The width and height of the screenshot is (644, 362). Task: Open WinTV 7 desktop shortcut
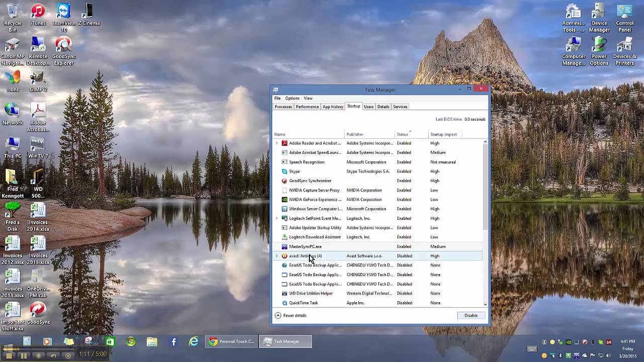click(x=38, y=148)
